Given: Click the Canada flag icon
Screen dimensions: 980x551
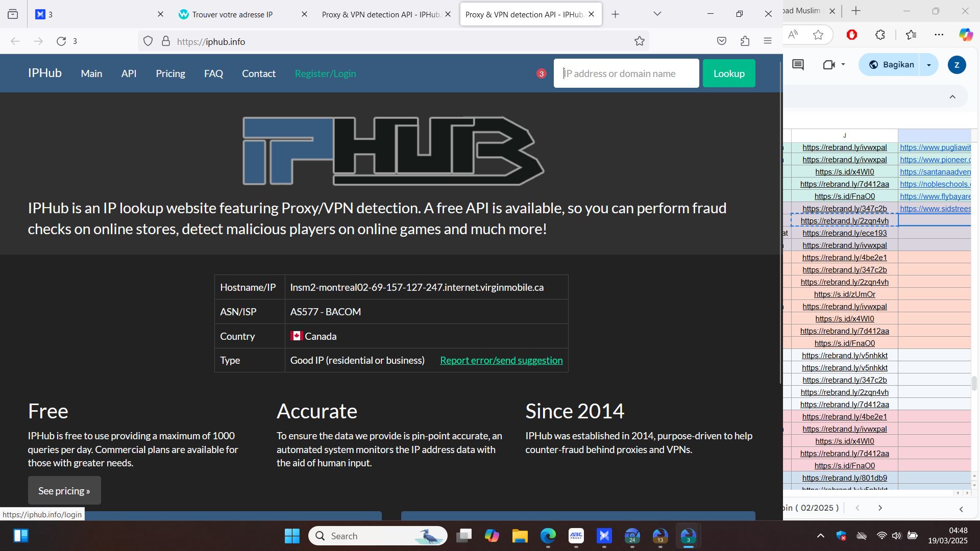Looking at the screenshot, I should click(297, 336).
